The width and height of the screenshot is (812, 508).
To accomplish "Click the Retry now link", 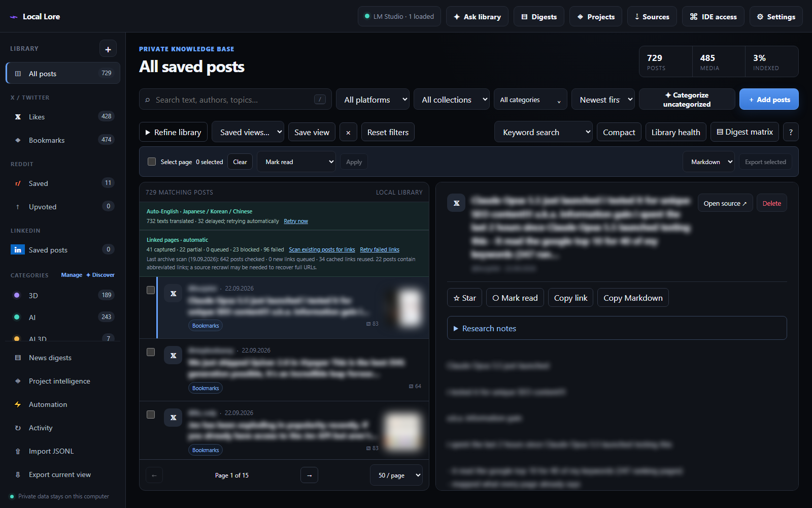I will coord(296,221).
